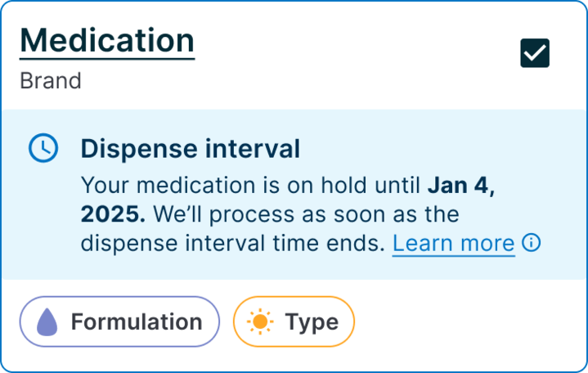The image size is (588, 373).
Task: Uncheck the Medication card checkbox
Action: (x=535, y=53)
